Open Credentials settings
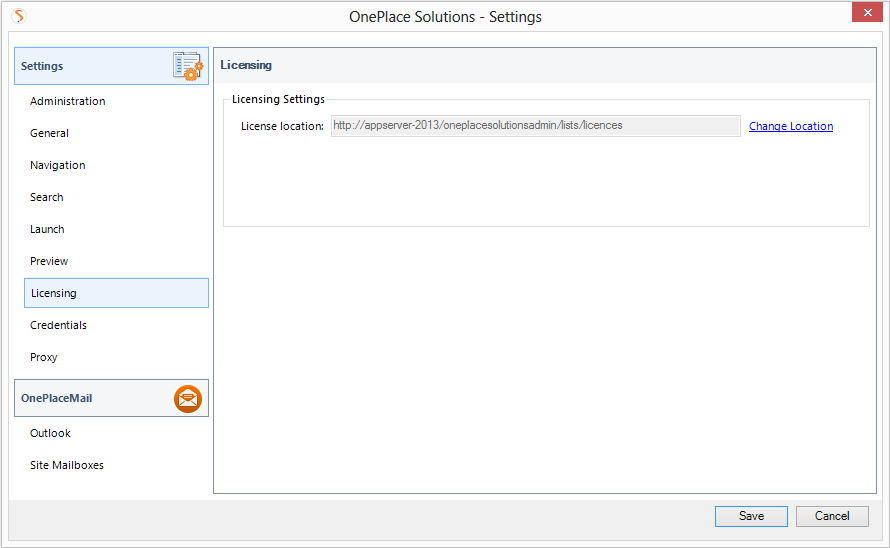The height and width of the screenshot is (548, 890). click(x=58, y=325)
